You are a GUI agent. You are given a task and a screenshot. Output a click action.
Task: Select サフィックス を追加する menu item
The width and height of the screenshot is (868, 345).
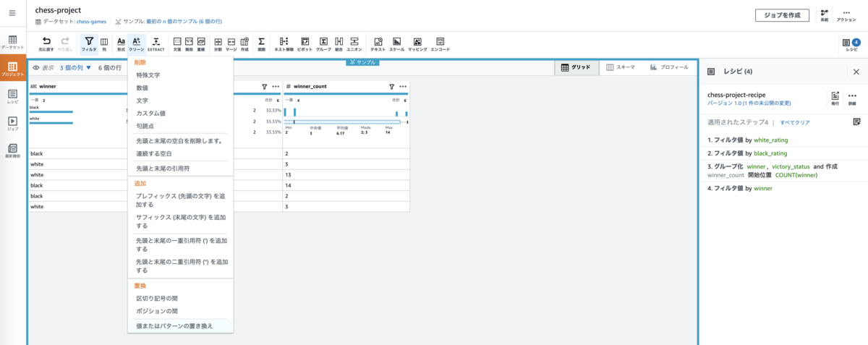coord(180,221)
